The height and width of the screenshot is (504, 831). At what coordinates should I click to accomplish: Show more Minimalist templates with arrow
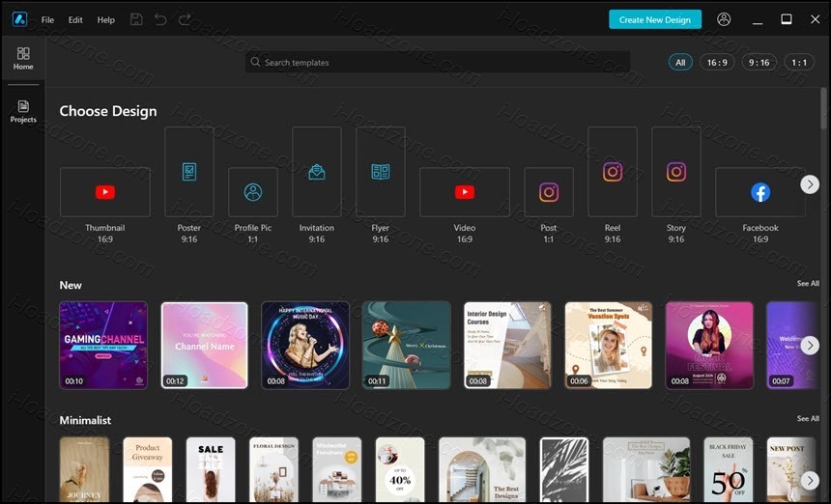(x=810, y=480)
